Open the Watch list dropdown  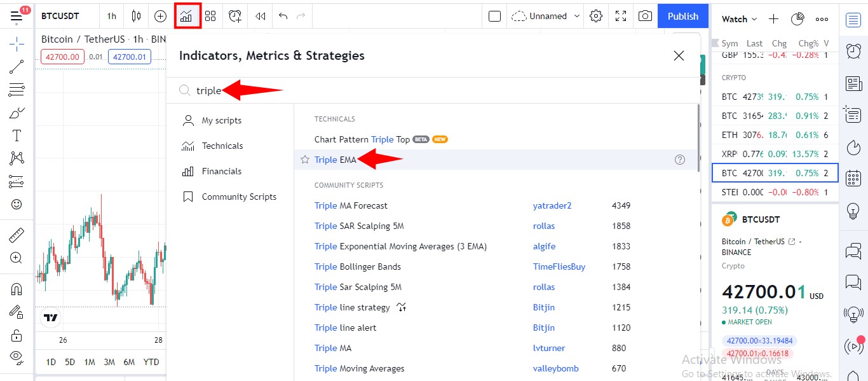point(739,19)
